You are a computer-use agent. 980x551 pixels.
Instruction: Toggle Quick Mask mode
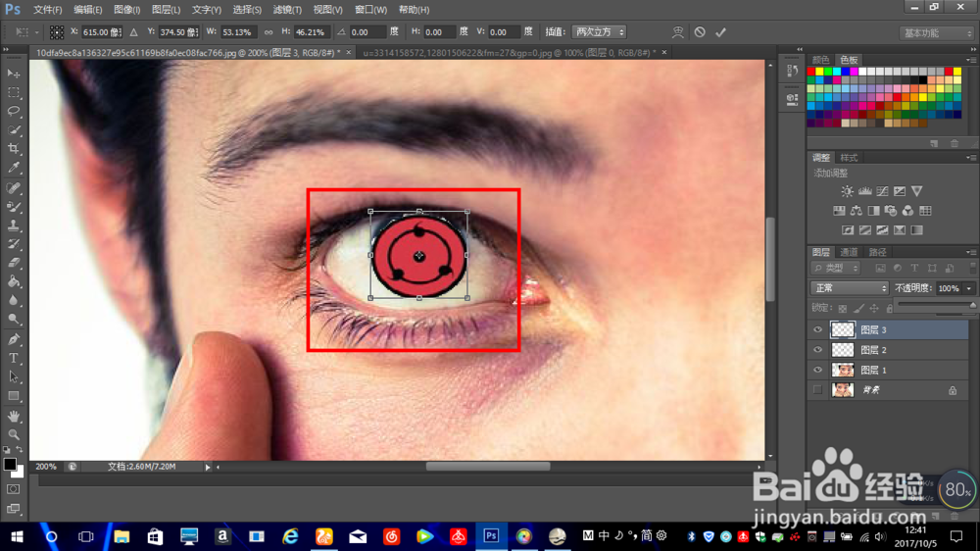(x=13, y=489)
